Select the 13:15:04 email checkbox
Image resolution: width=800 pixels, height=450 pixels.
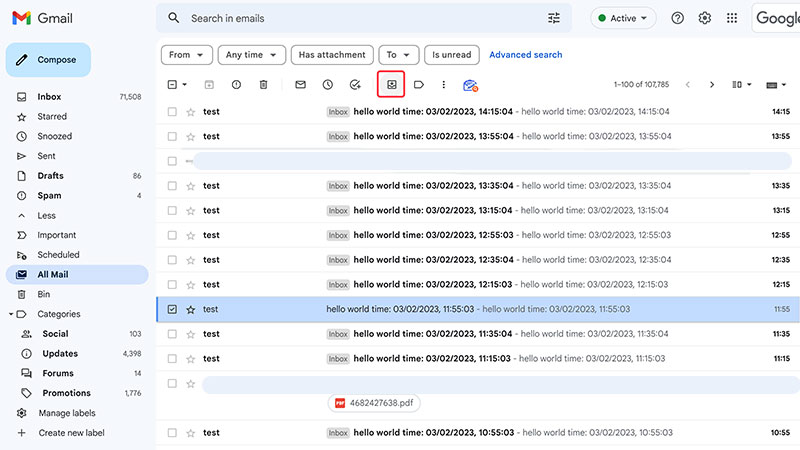(172, 211)
